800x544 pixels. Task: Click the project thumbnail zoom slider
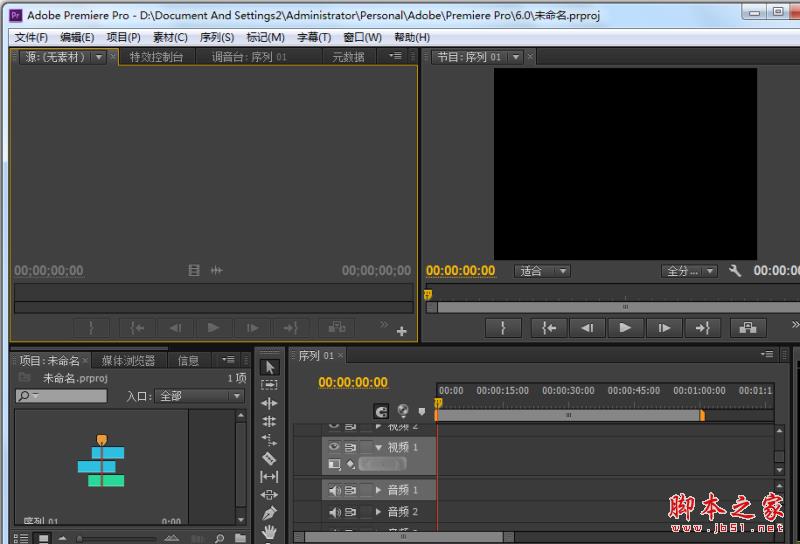pyautogui.click(x=80, y=539)
